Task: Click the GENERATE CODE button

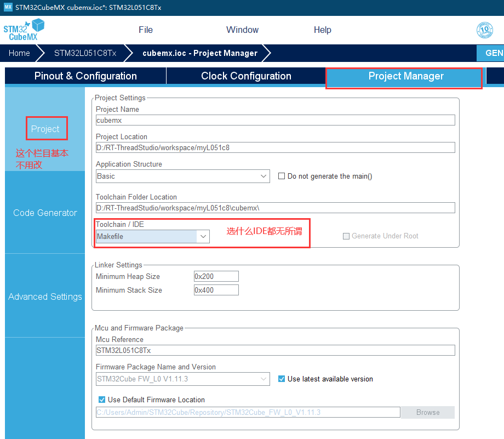Action: pos(490,53)
